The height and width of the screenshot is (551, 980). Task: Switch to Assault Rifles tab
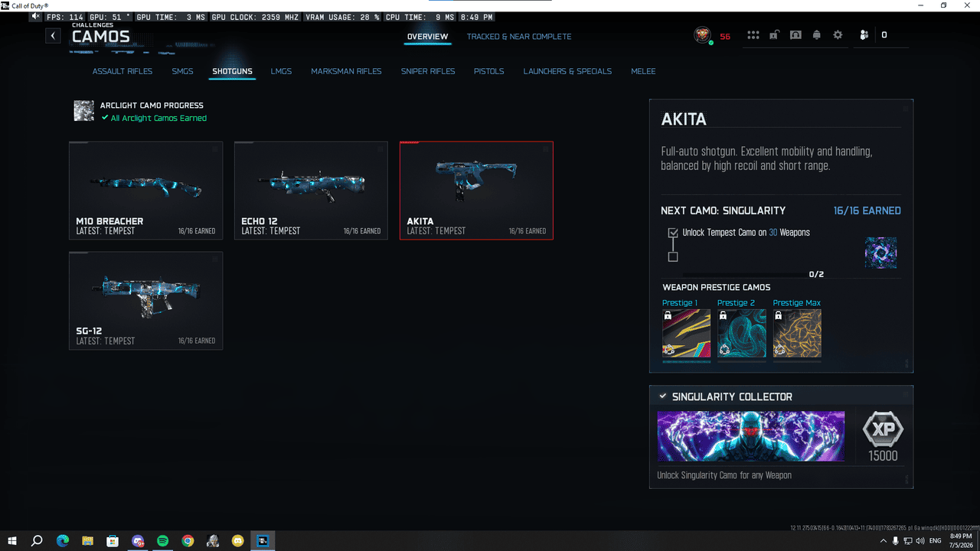tap(122, 71)
